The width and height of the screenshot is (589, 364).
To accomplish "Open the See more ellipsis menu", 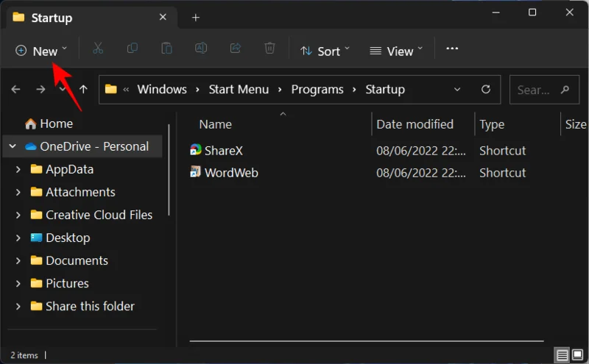I will [452, 49].
